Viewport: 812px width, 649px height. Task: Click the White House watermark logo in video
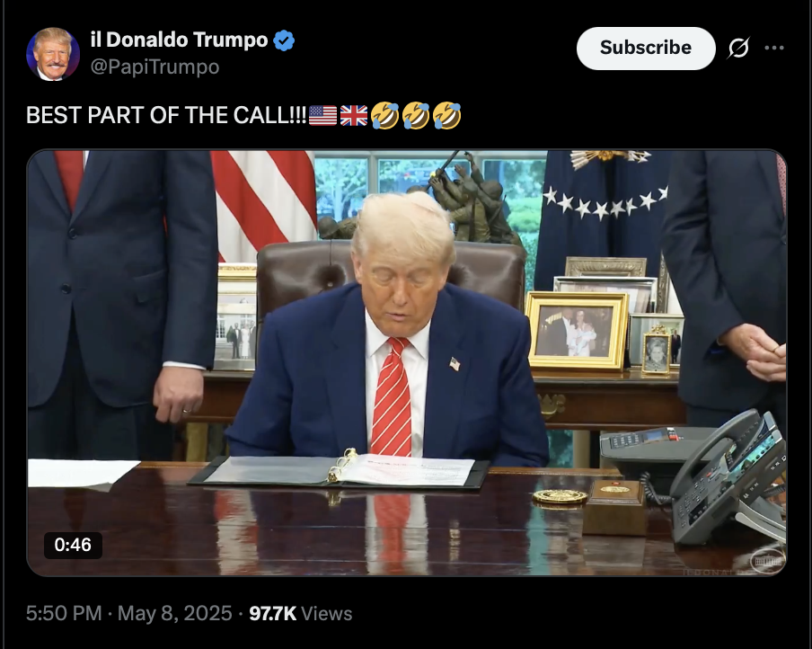(767, 561)
